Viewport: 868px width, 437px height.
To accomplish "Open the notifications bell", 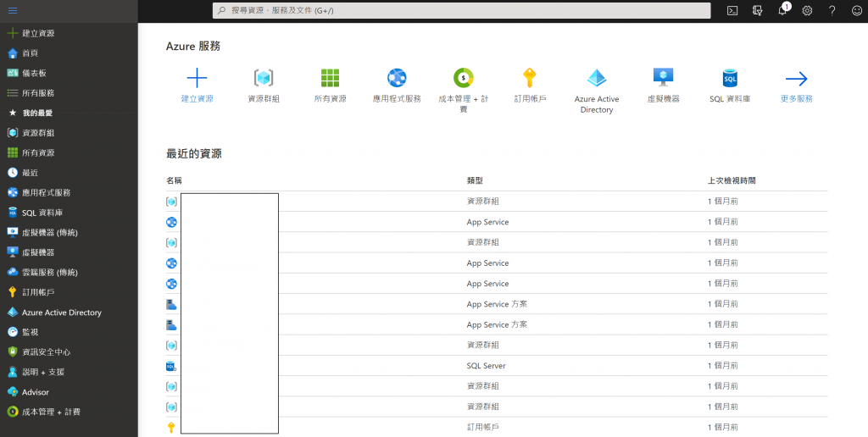I will [x=782, y=10].
